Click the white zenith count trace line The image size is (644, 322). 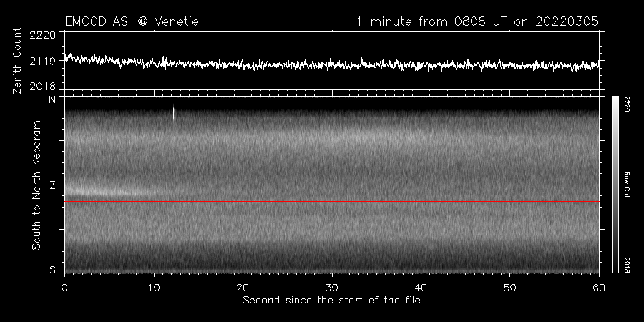(332, 64)
